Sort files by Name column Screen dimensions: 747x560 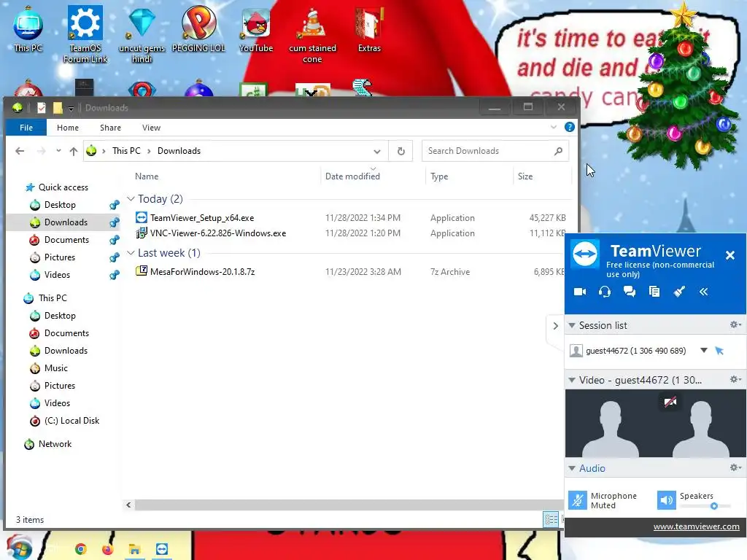(x=146, y=176)
